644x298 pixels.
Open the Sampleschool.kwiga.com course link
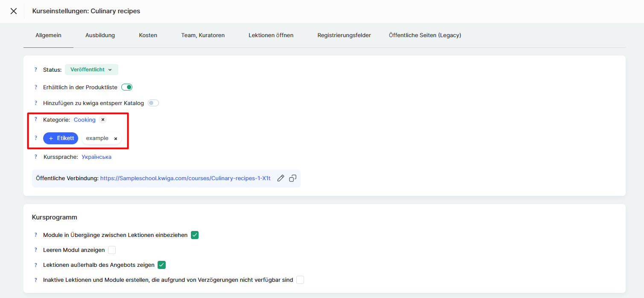click(185, 178)
